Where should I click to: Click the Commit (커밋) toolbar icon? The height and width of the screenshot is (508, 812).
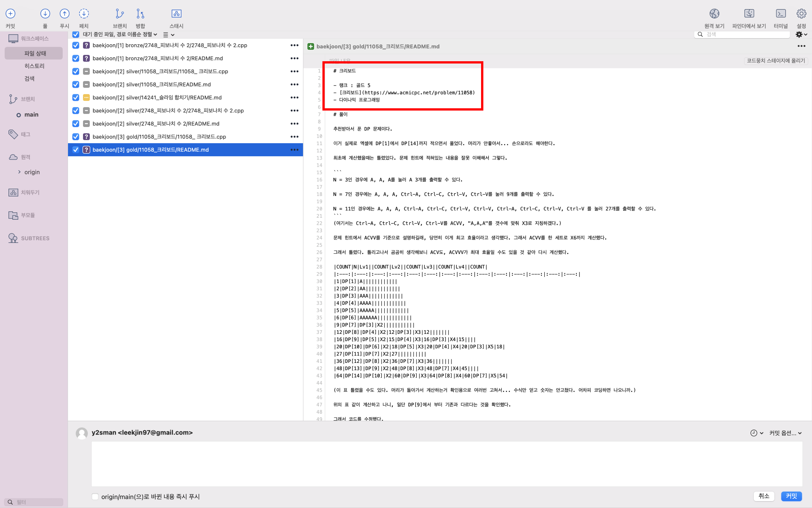(10, 14)
